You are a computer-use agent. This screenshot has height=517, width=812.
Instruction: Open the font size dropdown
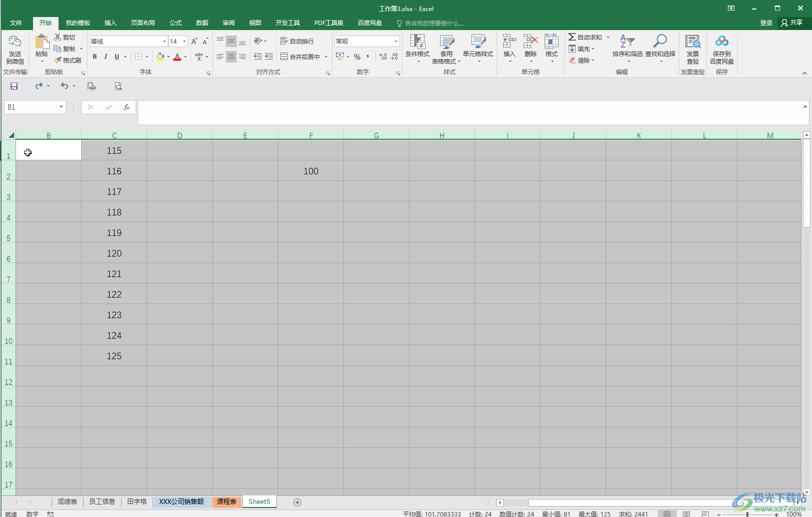[x=185, y=41]
